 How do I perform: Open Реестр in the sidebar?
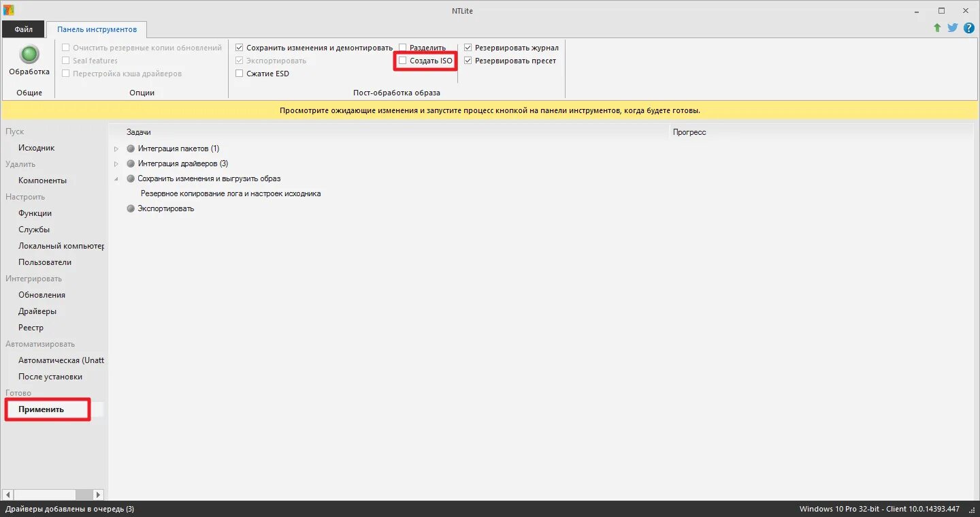click(x=31, y=328)
